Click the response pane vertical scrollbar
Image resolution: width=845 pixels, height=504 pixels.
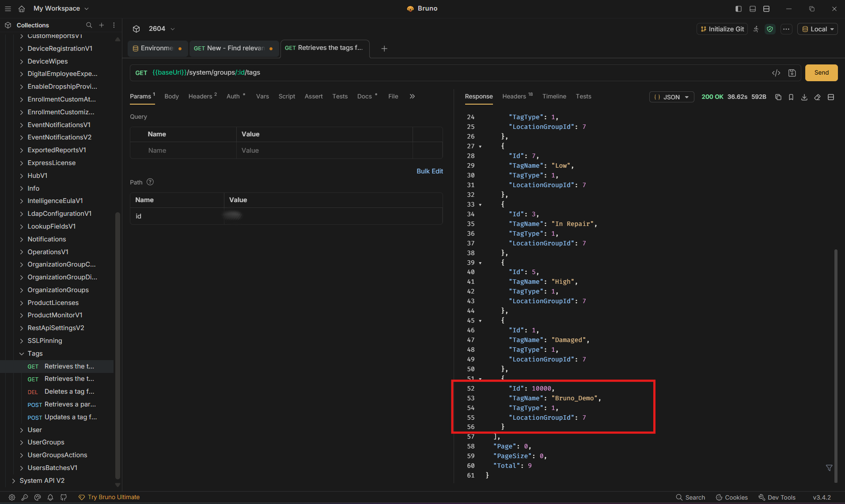pos(835,365)
